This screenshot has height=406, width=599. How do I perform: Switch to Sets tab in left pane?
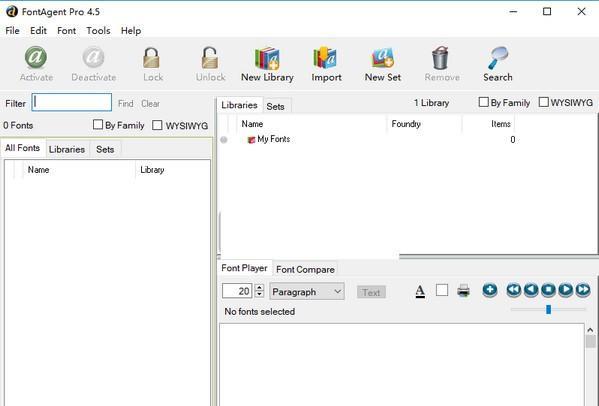click(x=105, y=149)
